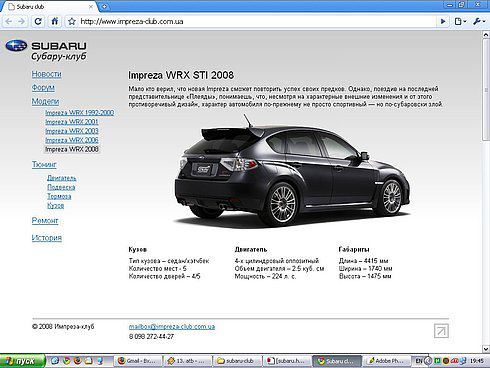Open Impreza WRX 1992-2000 model page
Screen dimensions: 490x368
[80, 113]
